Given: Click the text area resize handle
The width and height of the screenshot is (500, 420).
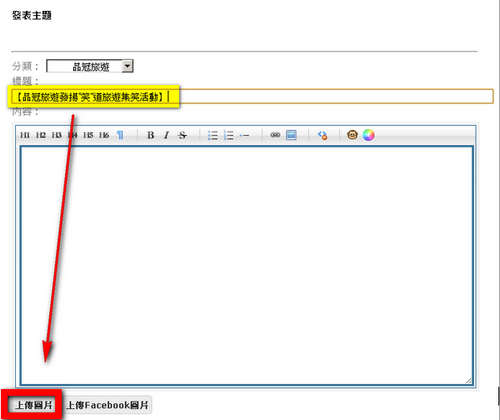Looking at the screenshot, I should (468, 381).
